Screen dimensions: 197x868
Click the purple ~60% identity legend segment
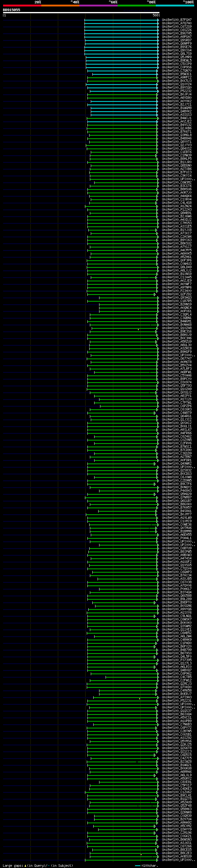point(99,6)
